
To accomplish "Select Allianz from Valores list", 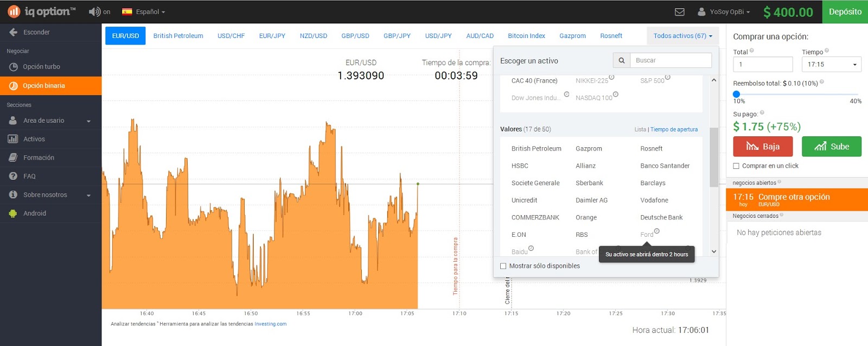I will pyautogui.click(x=585, y=166).
